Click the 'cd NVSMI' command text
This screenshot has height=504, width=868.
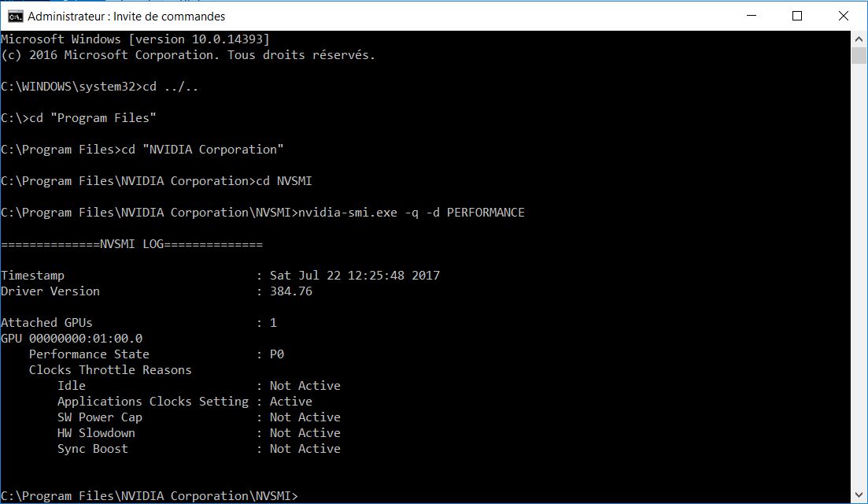tap(284, 181)
